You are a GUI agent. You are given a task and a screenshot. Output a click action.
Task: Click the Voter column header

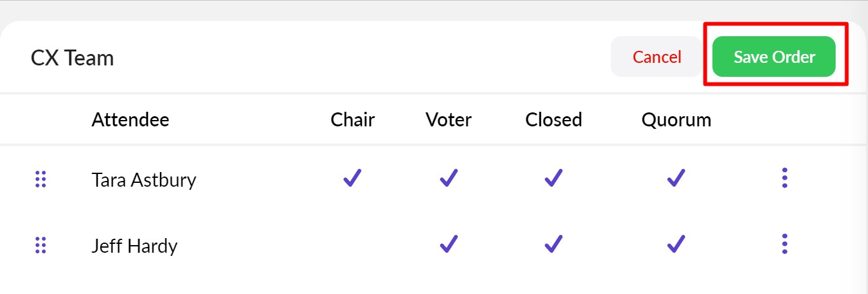pos(449,120)
